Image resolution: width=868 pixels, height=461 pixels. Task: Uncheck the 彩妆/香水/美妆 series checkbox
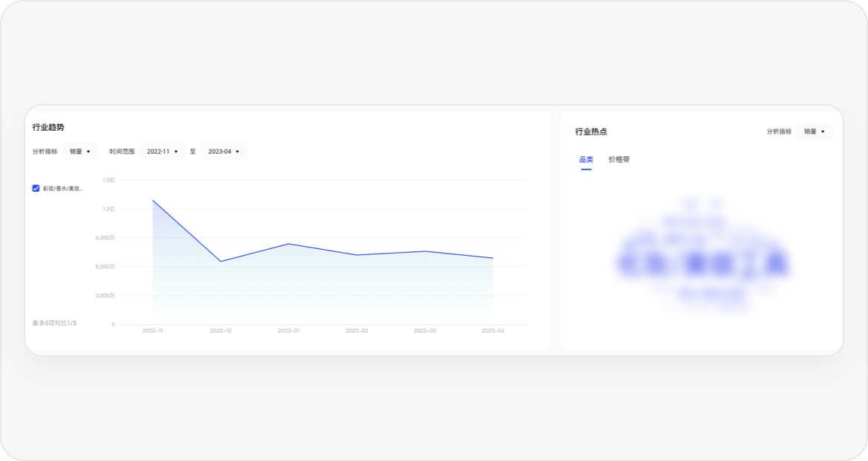coord(36,189)
